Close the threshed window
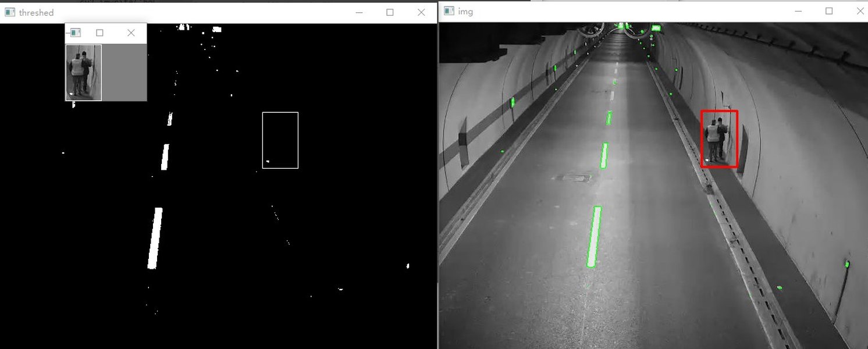This screenshot has width=868, height=349. (421, 12)
